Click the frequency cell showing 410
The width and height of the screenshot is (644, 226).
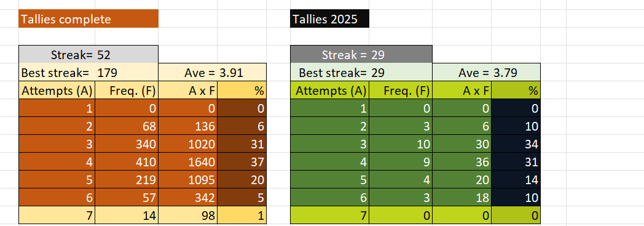[127, 162]
